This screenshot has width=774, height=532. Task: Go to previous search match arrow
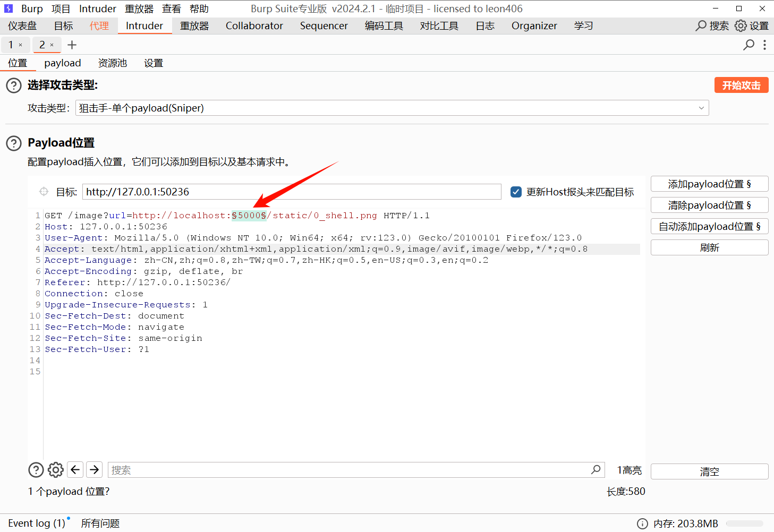75,470
